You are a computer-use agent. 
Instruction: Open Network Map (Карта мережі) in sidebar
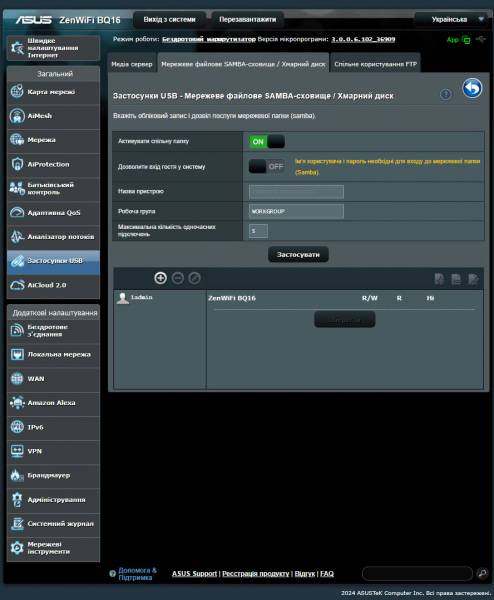coord(53,92)
